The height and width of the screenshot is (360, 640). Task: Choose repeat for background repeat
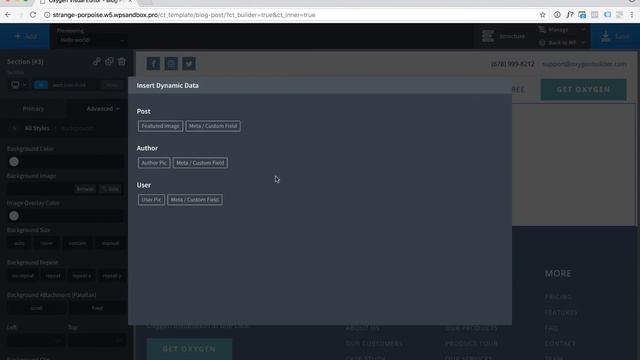coord(53,276)
